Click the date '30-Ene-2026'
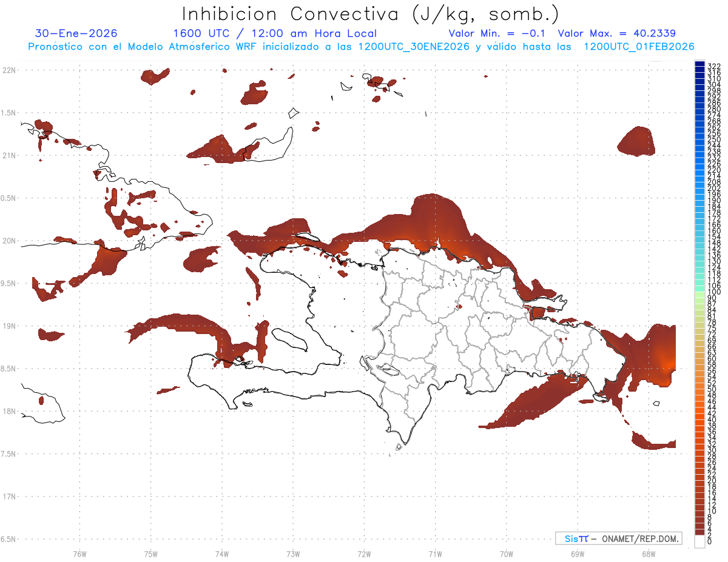 pyautogui.click(x=76, y=33)
